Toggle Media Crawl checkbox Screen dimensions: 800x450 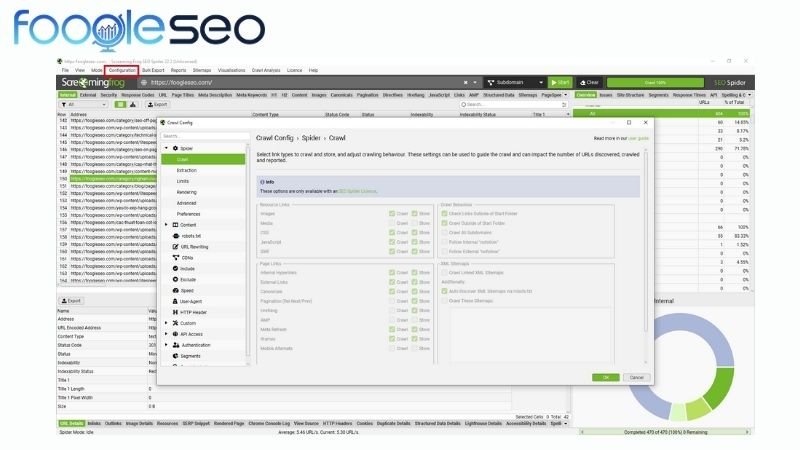pos(392,223)
